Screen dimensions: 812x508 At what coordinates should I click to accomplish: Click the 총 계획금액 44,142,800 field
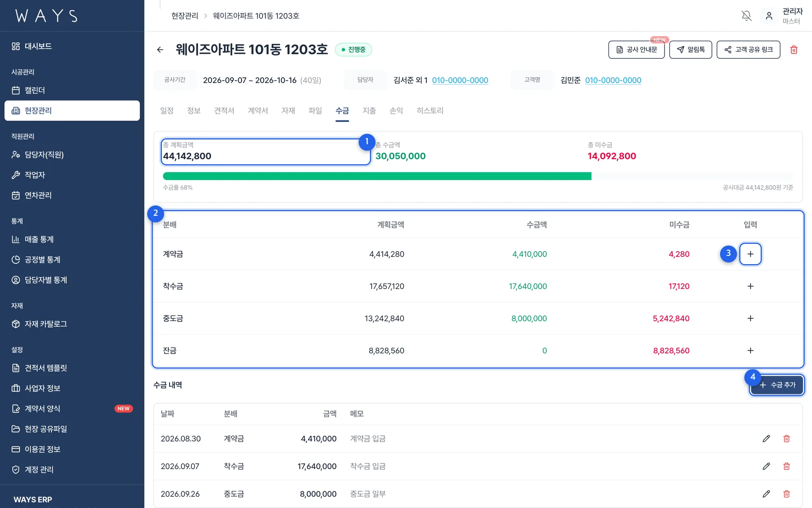pyautogui.click(x=266, y=152)
